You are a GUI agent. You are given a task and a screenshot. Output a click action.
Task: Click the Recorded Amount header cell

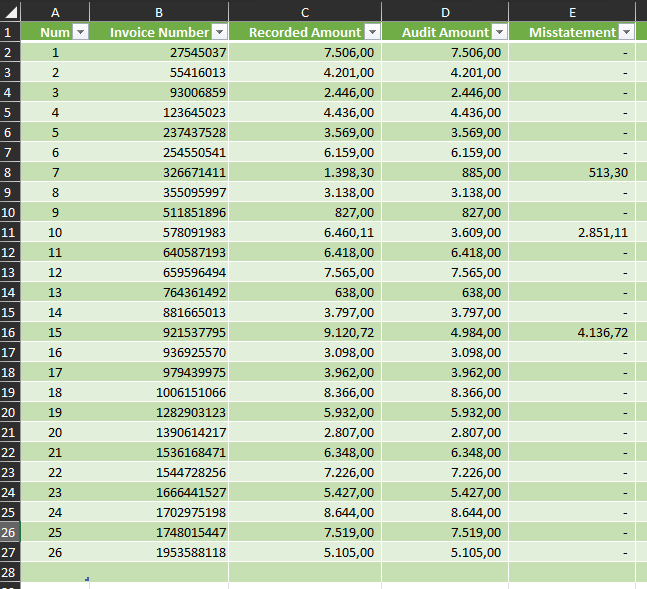click(x=305, y=32)
